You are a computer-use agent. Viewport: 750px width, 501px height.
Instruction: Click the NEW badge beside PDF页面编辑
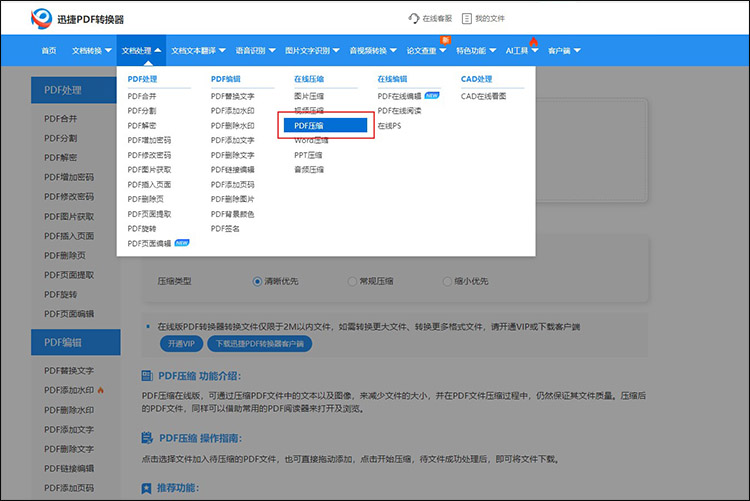click(182, 243)
